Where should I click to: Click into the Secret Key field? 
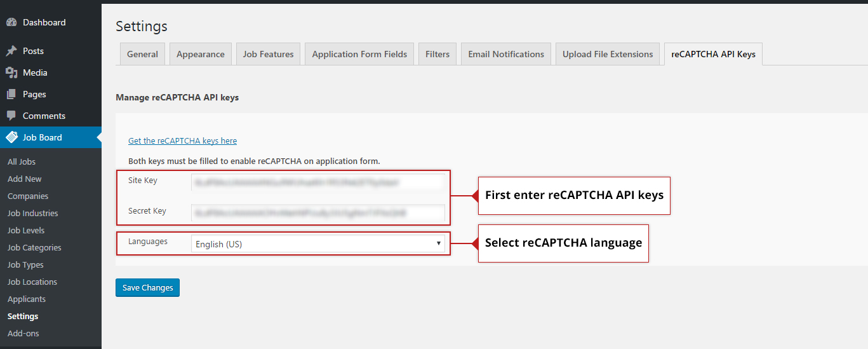[x=318, y=212]
